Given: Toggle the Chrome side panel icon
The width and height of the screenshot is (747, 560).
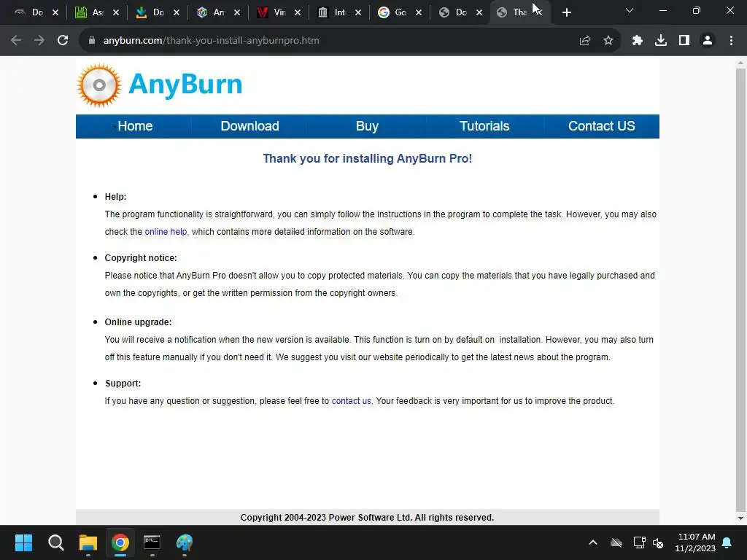Looking at the screenshot, I should (x=684, y=41).
